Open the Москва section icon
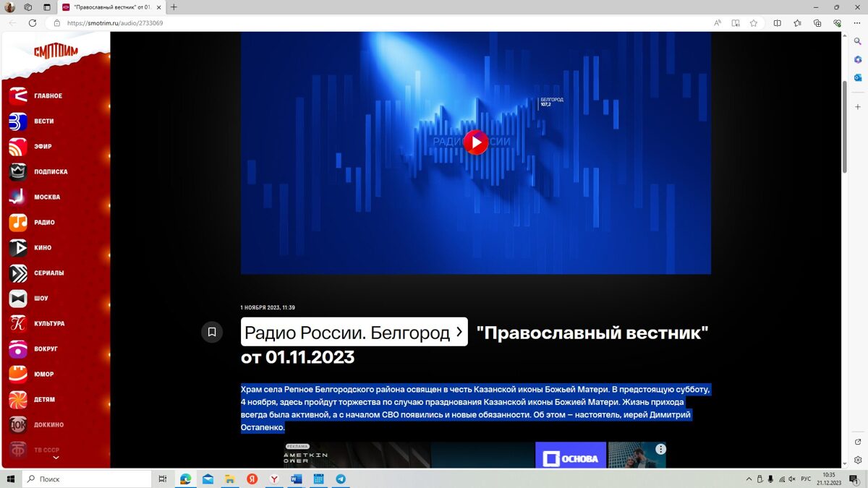 point(18,197)
